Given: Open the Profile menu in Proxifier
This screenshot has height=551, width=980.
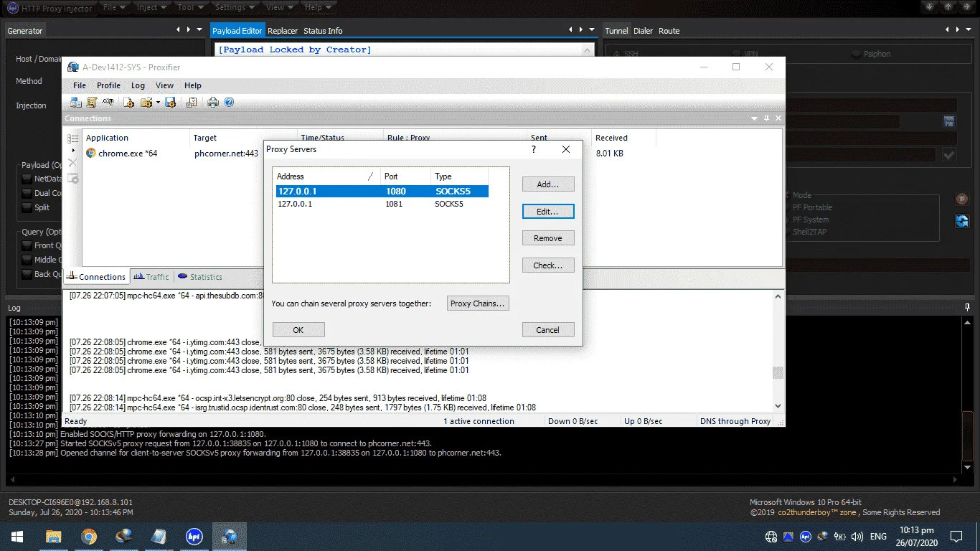Looking at the screenshot, I should (108, 85).
